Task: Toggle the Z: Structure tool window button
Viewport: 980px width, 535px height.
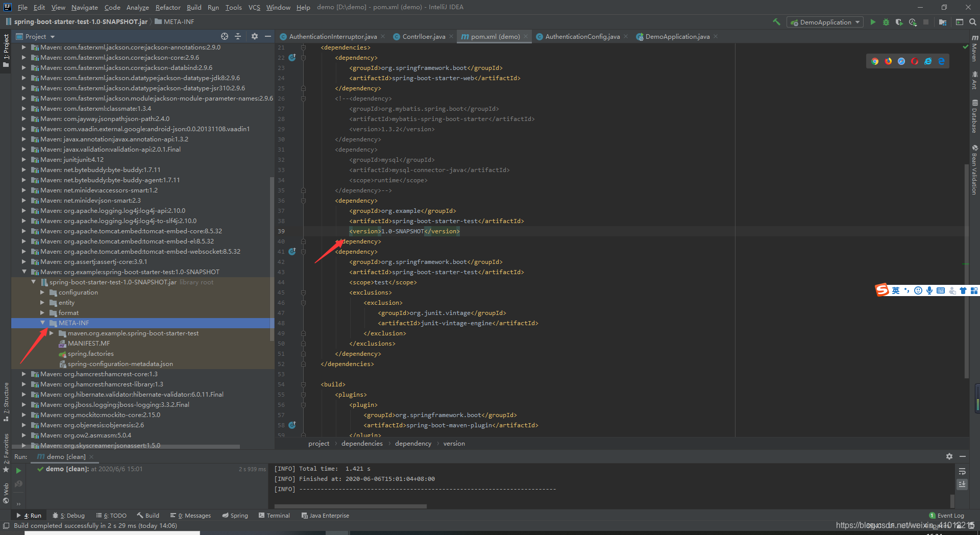Action: coord(6,402)
